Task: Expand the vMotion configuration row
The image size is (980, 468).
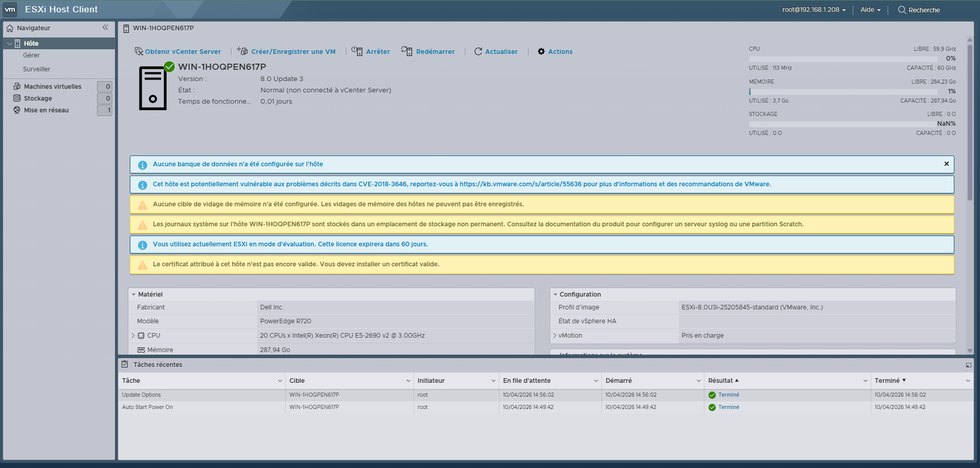Action: [555, 336]
